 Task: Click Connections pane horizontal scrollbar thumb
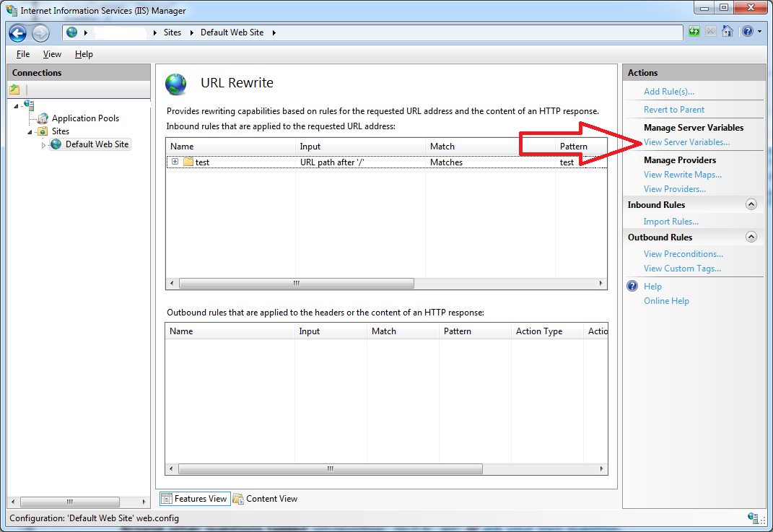[69, 502]
